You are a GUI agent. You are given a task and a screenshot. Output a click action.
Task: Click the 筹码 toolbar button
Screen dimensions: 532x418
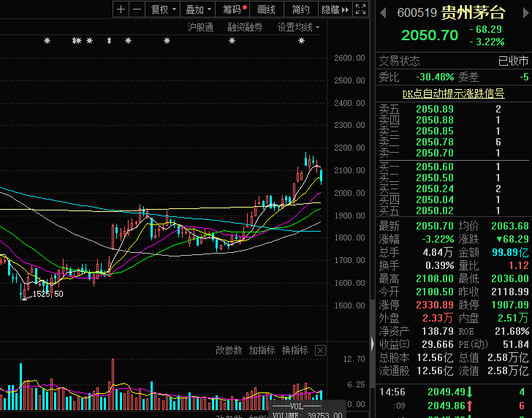click(x=234, y=9)
